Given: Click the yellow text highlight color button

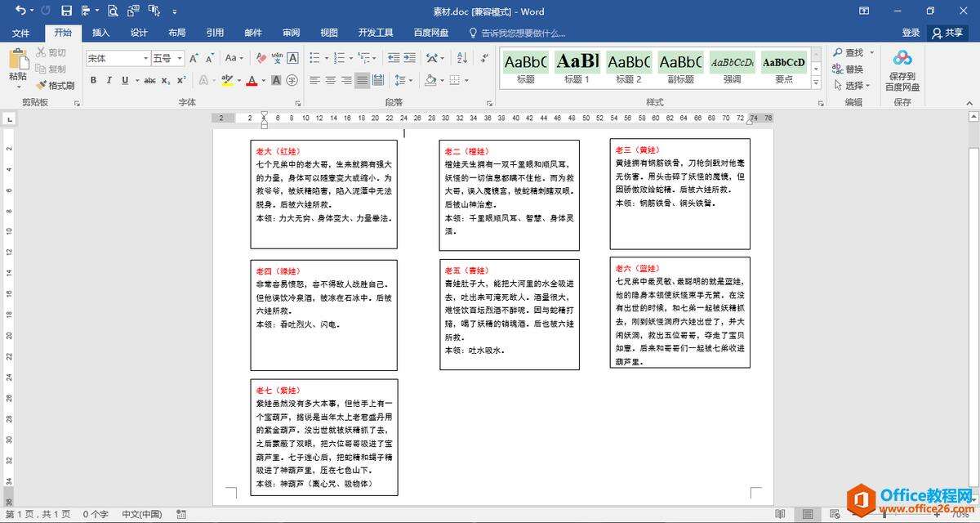Looking at the screenshot, I should click(226, 80).
